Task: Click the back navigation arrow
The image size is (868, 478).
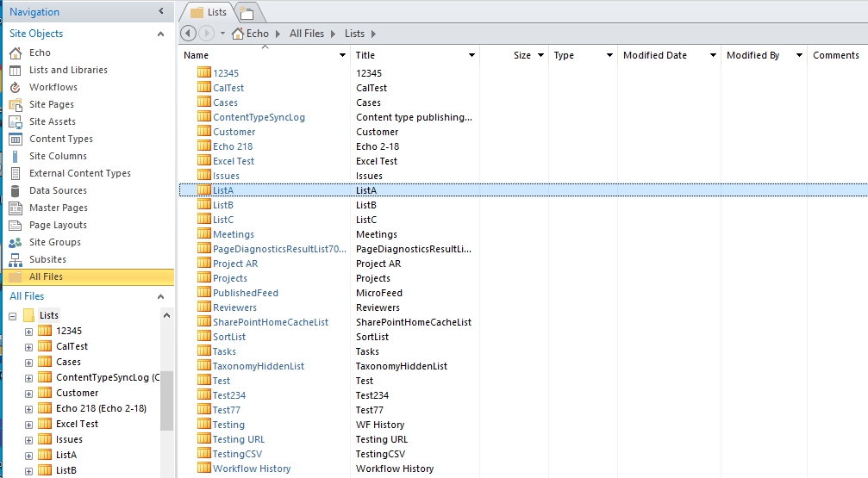Action: click(x=188, y=34)
